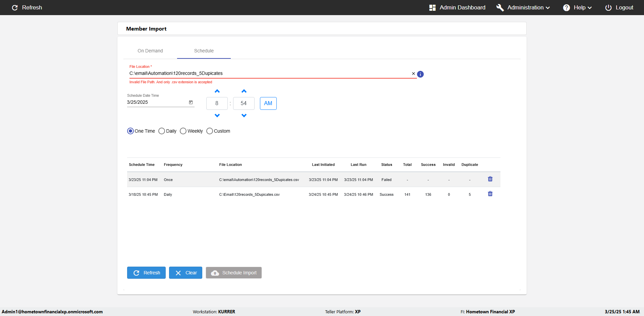The image size is (644, 316).
Task: Click the Daily frequency table cell
Action: coord(168,194)
